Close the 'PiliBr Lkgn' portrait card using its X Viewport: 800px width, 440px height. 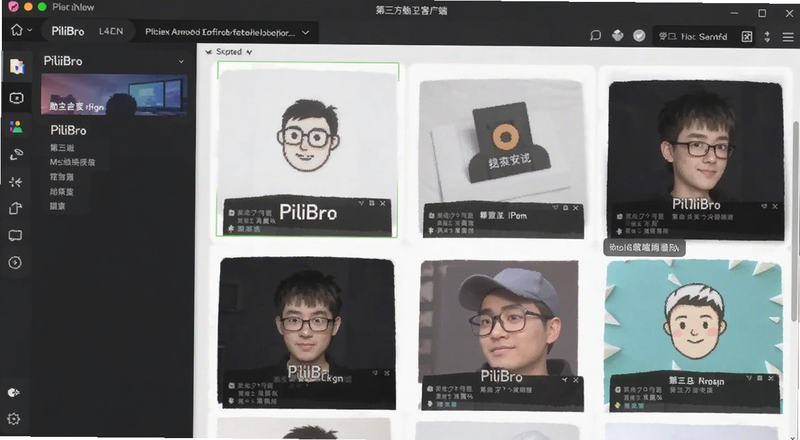pos(386,373)
